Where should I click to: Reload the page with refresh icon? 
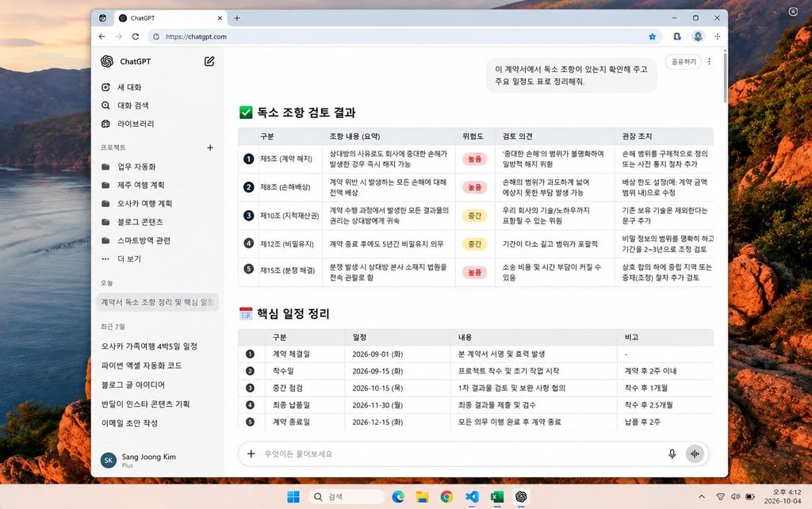[x=136, y=36]
